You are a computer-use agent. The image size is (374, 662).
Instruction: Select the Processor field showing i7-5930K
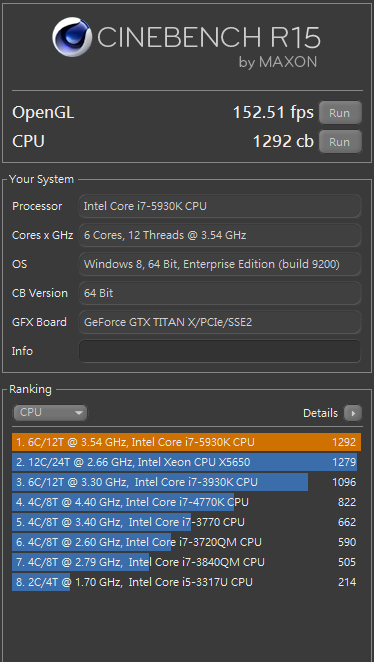point(220,206)
